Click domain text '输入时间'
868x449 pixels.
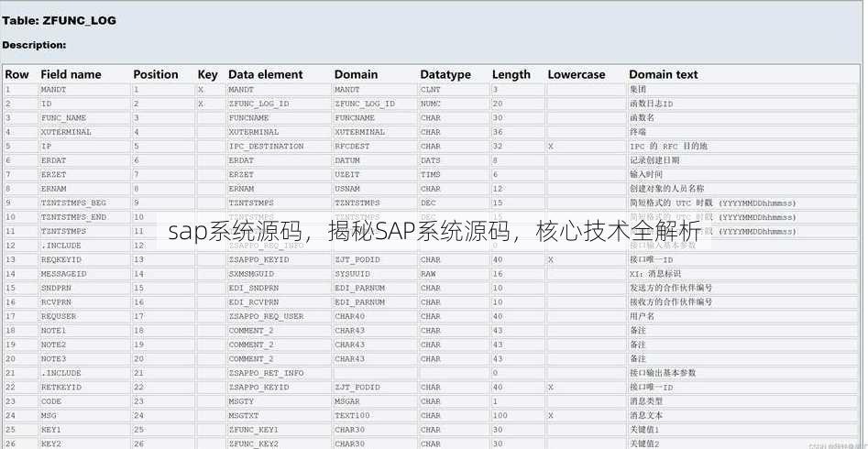(x=646, y=174)
